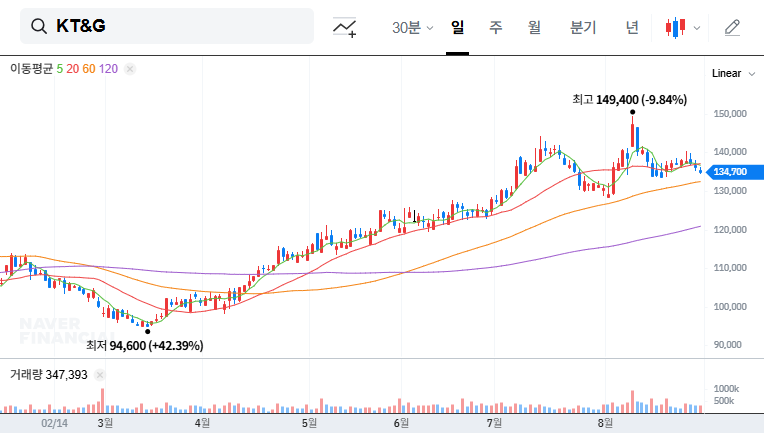764x433 pixels.
Task: Click the 8월 month axis label
Action: [605, 423]
